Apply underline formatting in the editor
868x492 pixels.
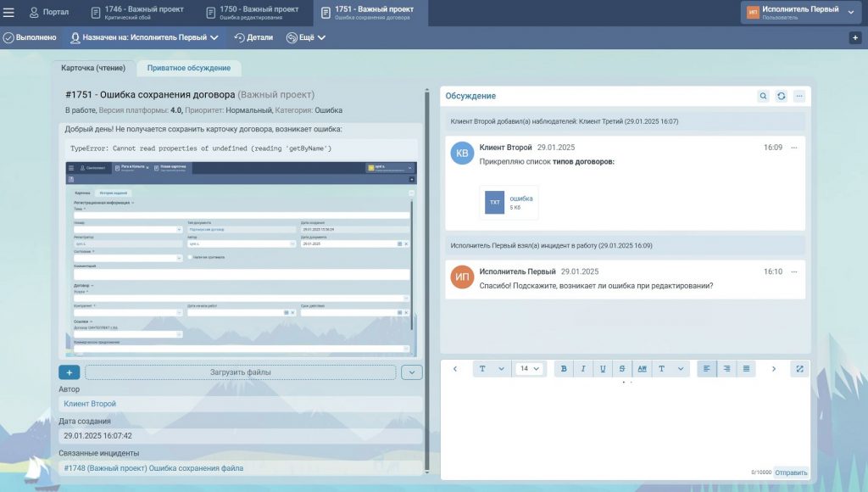pos(603,369)
